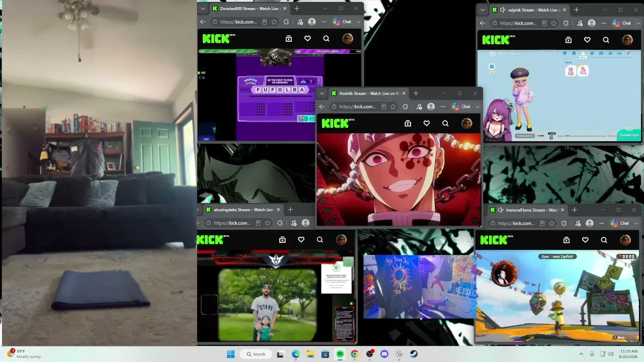Open Google Chrome from the taskbar
The image size is (644, 362).
pyautogui.click(x=355, y=354)
